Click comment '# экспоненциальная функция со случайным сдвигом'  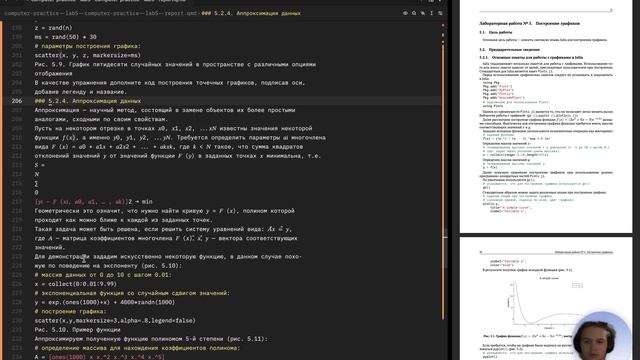click(x=132, y=293)
